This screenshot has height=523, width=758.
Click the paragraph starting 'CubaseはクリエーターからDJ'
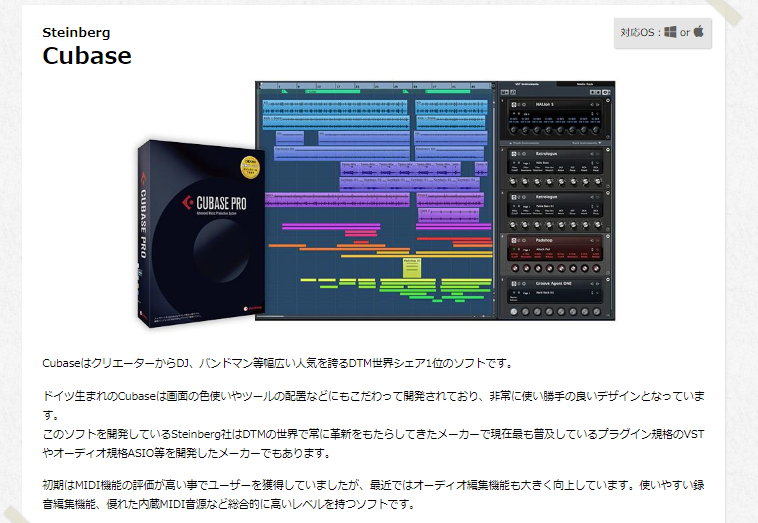pyautogui.click(x=277, y=363)
